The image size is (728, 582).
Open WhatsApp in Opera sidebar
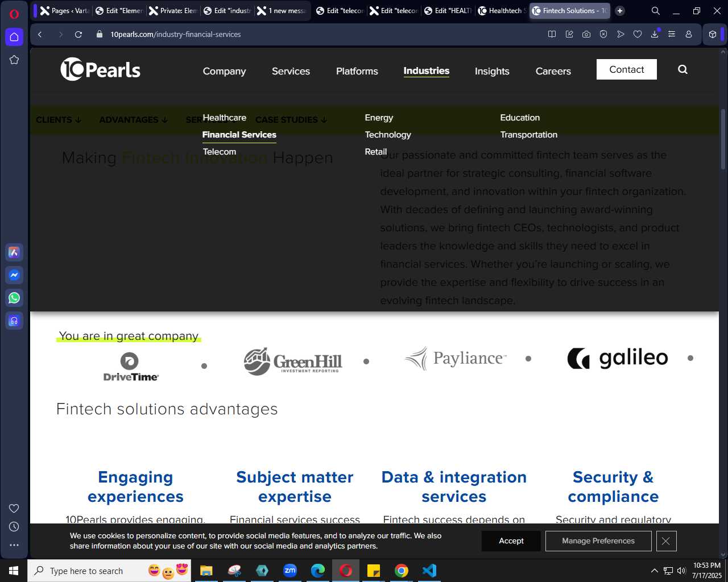pyautogui.click(x=14, y=298)
